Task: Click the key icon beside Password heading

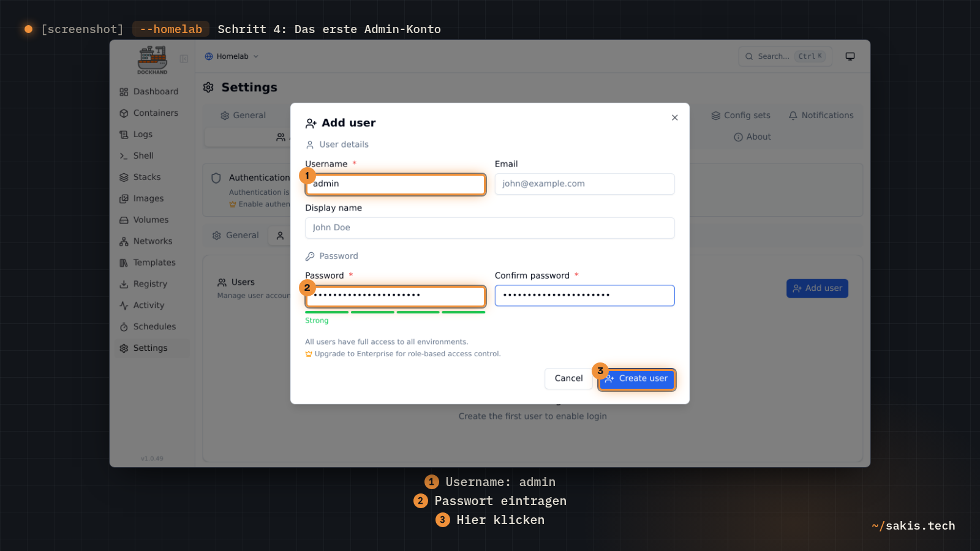Action: pyautogui.click(x=310, y=257)
